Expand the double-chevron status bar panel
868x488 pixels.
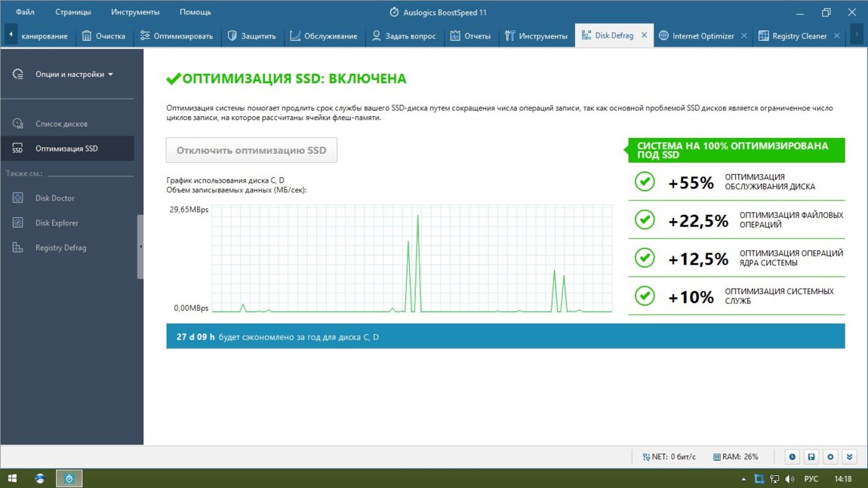(x=850, y=456)
